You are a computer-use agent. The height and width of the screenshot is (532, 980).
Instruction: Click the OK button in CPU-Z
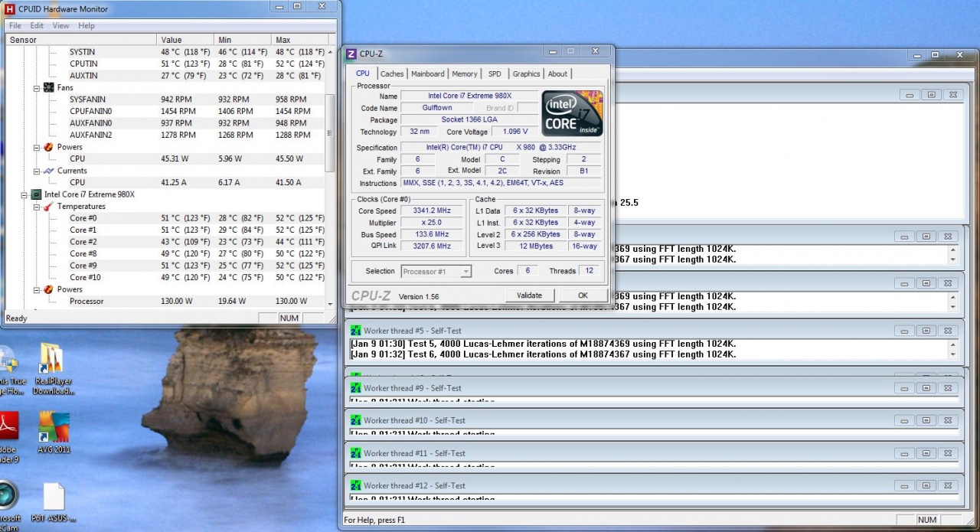tap(583, 295)
